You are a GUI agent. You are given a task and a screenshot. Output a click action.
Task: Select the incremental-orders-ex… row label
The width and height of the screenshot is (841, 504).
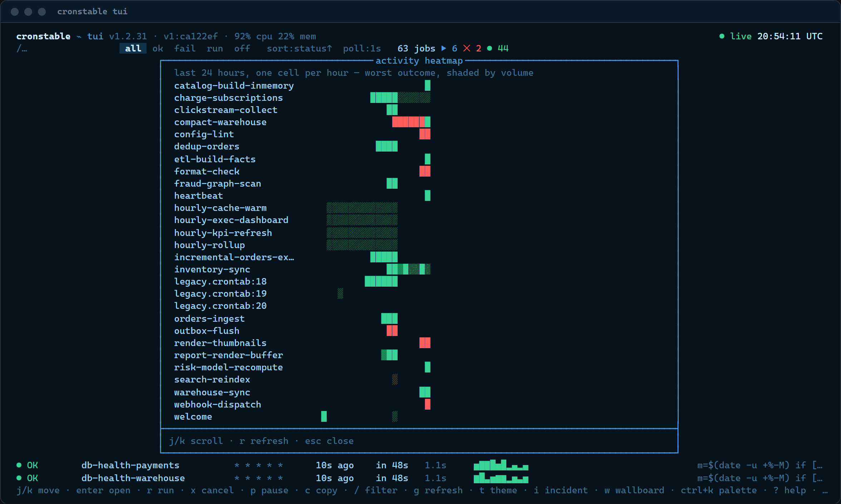coord(234,257)
